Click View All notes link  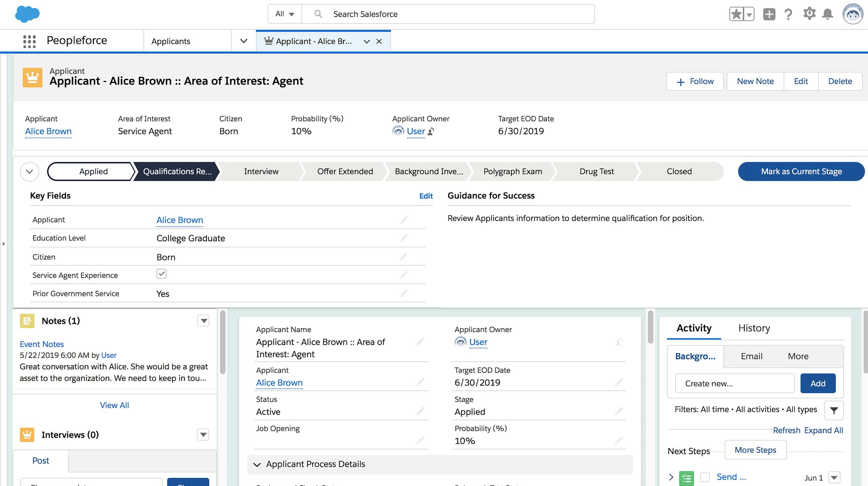pyautogui.click(x=114, y=405)
